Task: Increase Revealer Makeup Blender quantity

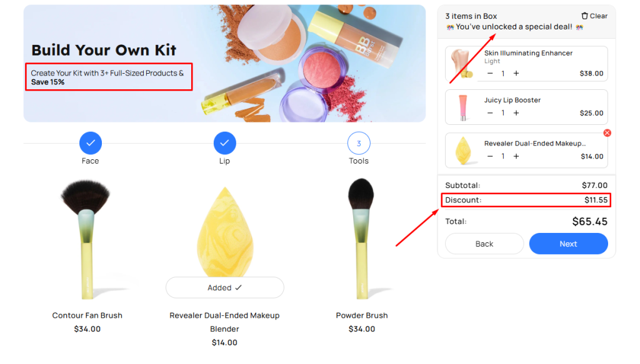Action: click(516, 156)
